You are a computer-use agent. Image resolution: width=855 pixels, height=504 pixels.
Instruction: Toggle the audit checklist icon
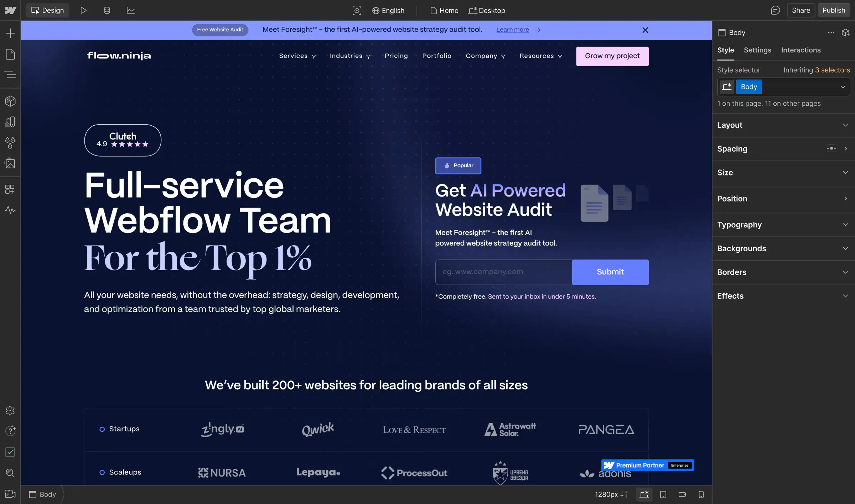(x=10, y=452)
